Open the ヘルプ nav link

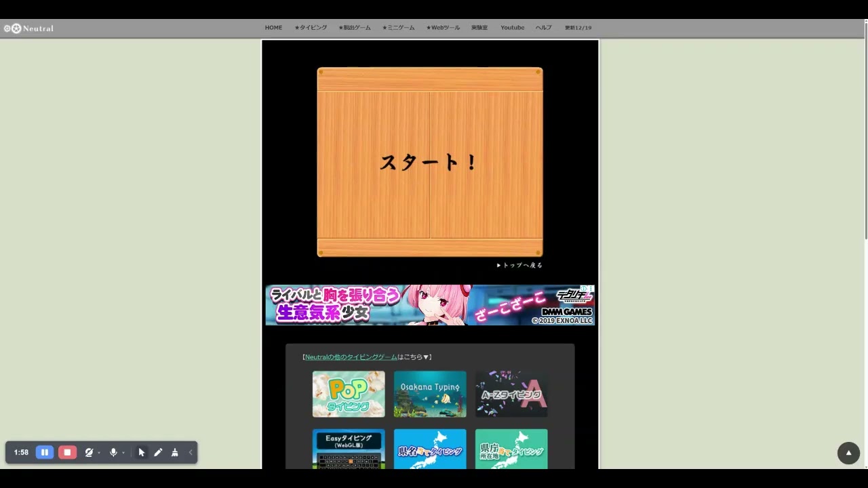543,28
